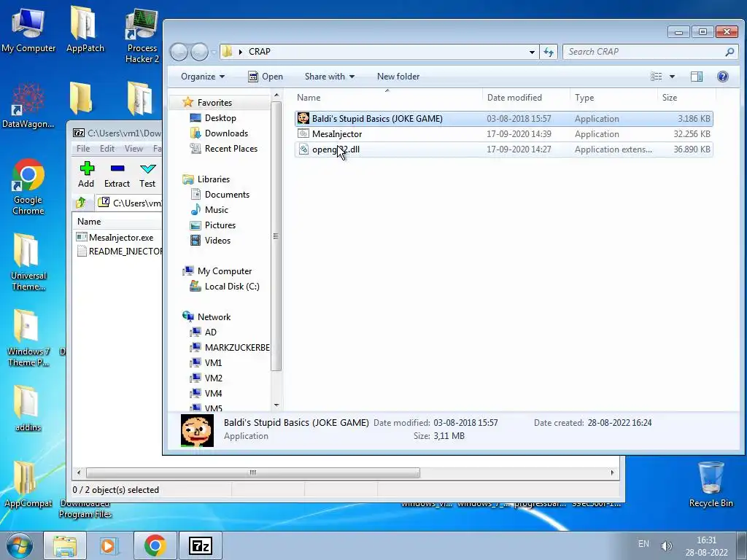Click New folder in the Explorer toolbar
The width and height of the screenshot is (747, 560).
(398, 77)
